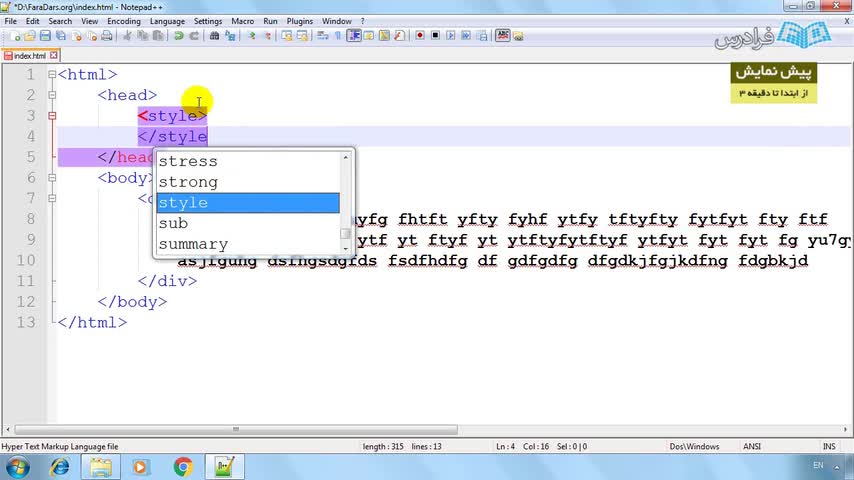Screen dimensions: 854x480
Task: Open the Encoding menu
Action: click(124, 21)
